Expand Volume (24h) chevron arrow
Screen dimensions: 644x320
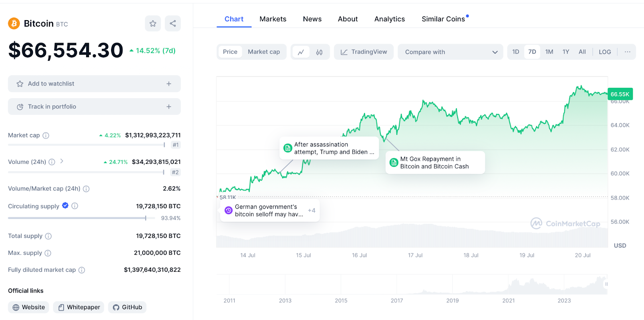[62, 161]
